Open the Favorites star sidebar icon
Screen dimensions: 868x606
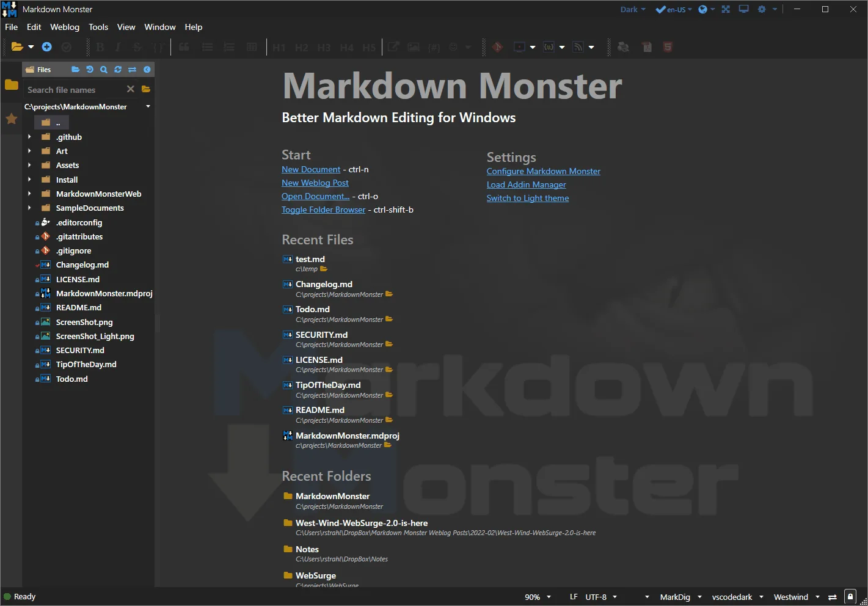point(12,119)
